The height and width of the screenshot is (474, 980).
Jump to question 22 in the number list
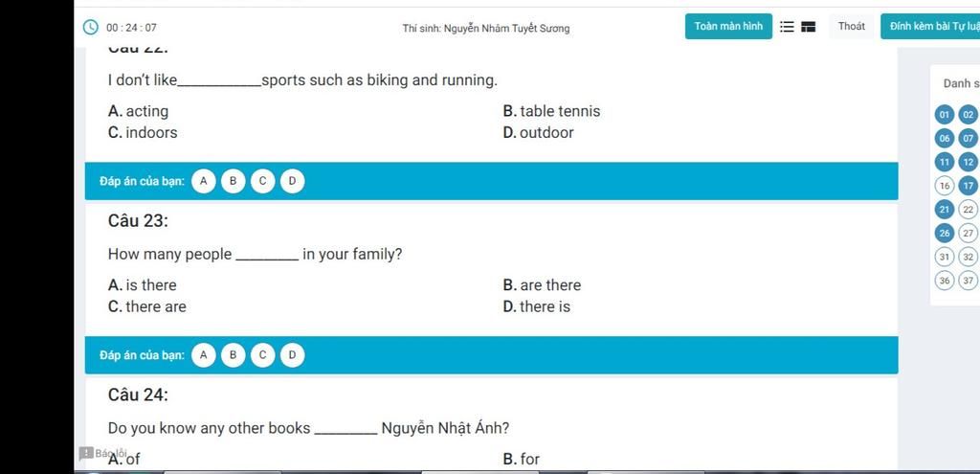tap(969, 210)
